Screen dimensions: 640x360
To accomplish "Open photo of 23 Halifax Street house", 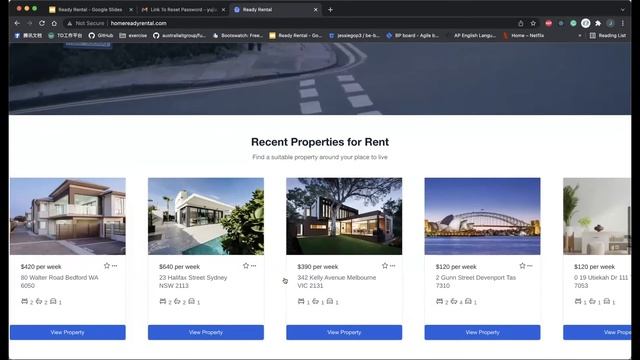I will (206, 216).
